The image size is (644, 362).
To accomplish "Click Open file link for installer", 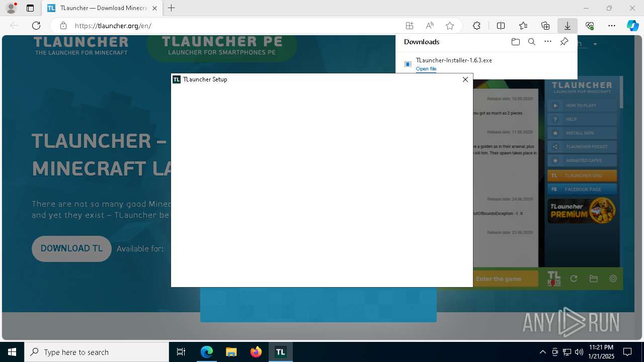I will pyautogui.click(x=426, y=69).
